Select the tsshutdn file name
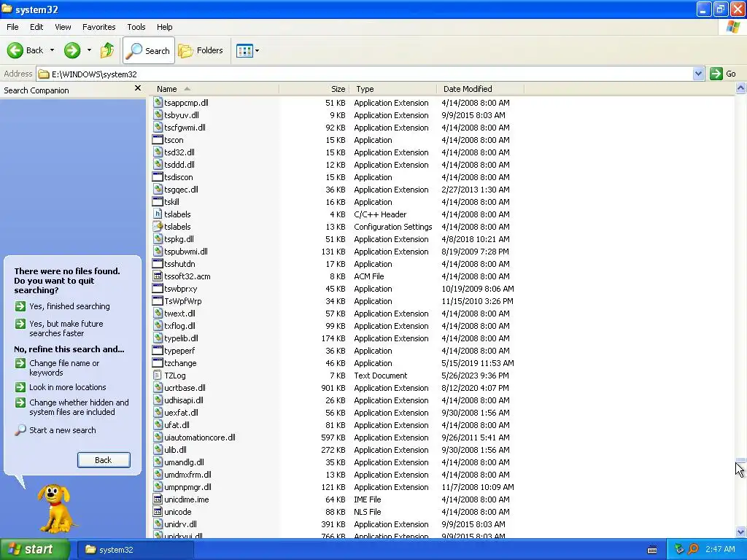The width and height of the screenshot is (747, 560). coord(179,264)
